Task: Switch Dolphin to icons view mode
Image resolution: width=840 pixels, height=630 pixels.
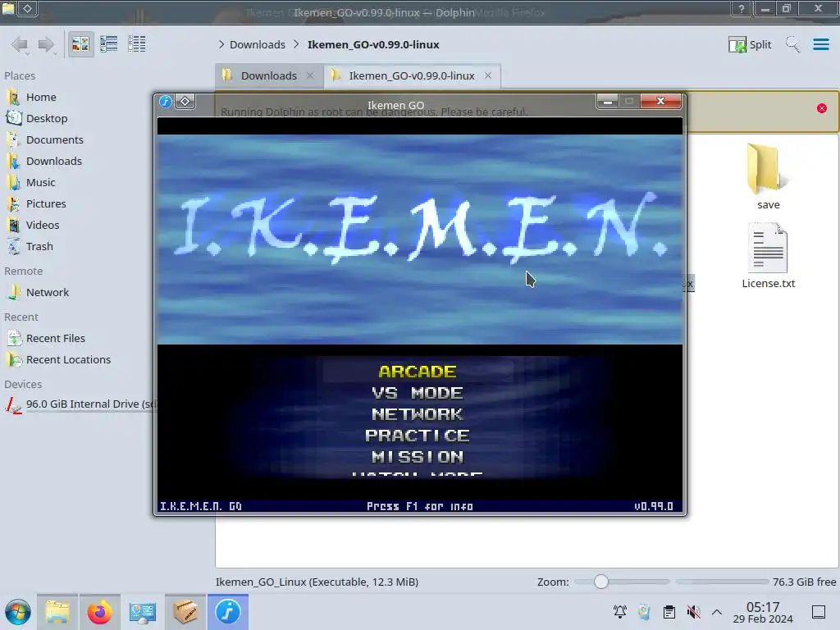Action: 80,44
